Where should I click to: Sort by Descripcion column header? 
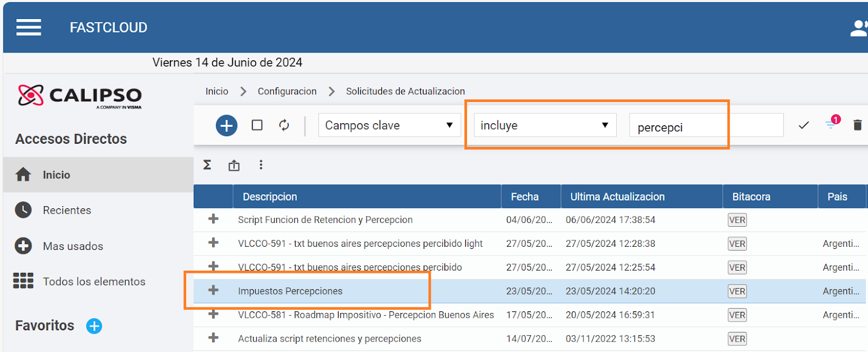pyautogui.click(x=367, y=197)
